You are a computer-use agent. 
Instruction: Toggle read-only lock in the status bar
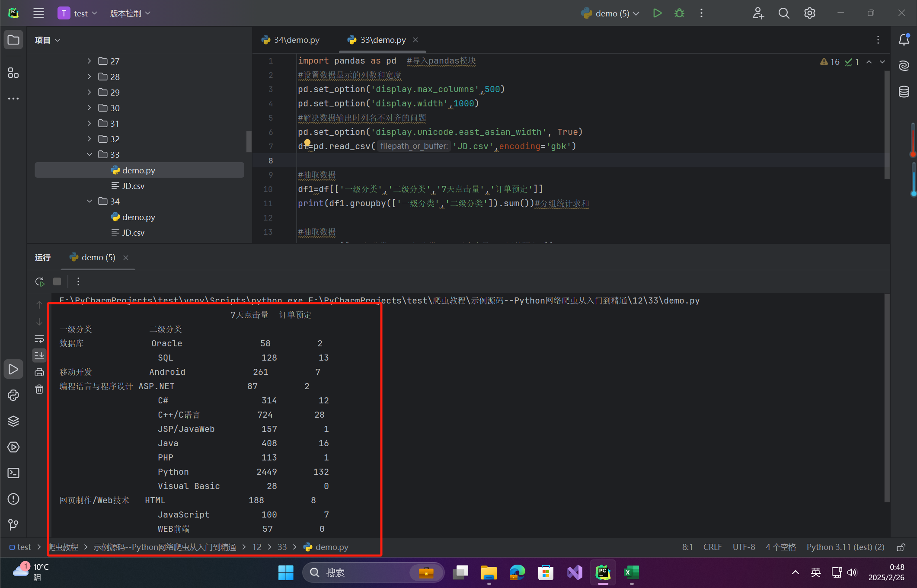point(901,547)
